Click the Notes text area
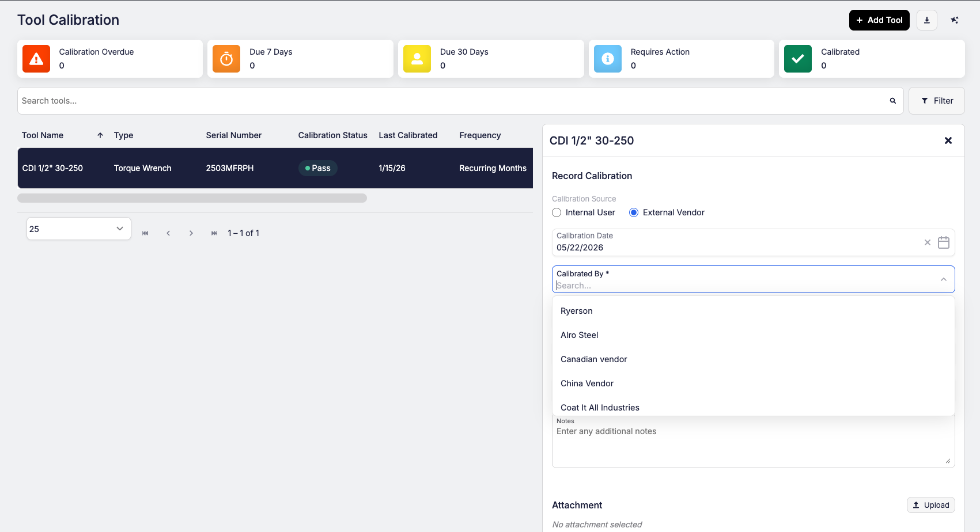980x532 pixels. pyautogui.click(x=754, y=442)
